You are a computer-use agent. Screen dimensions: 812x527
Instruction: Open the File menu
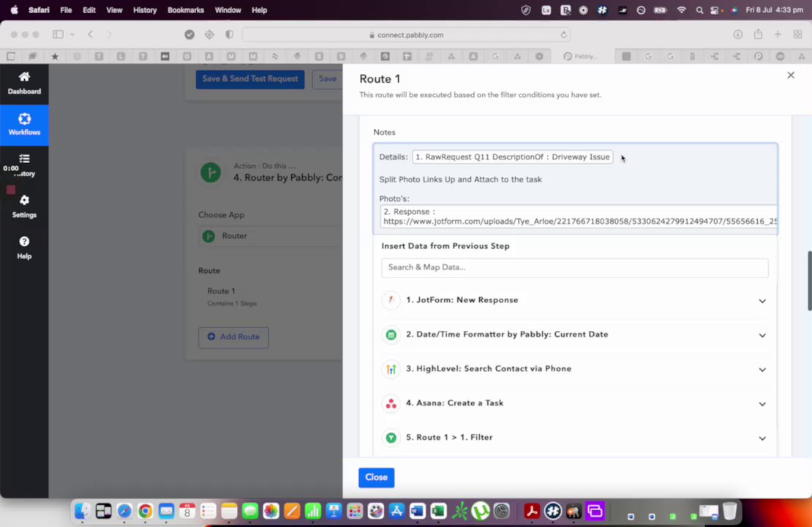pyautogui.click(x=66, y=10)
